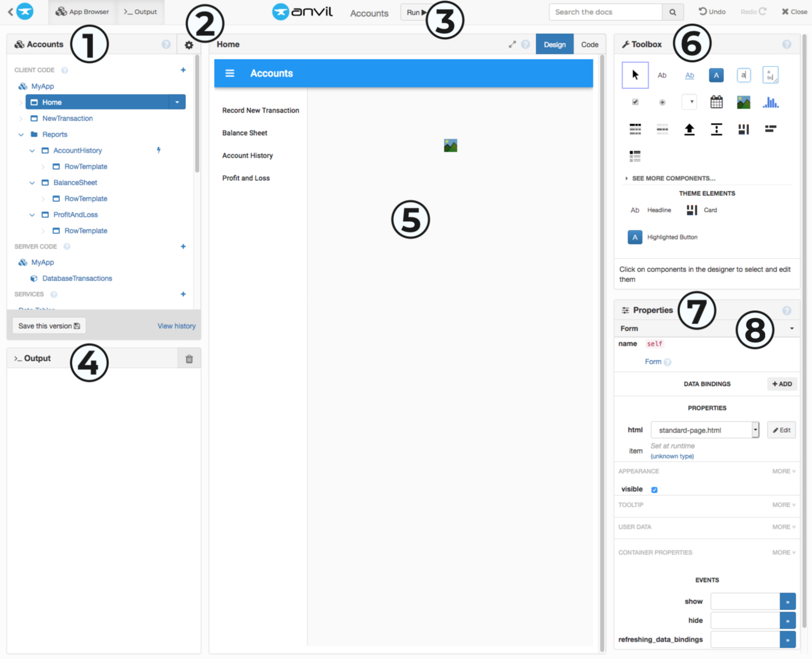The height and width of the screenshot is (659, 812).
Task: Select the Plot chart component
Action: (x=771, y=102)
